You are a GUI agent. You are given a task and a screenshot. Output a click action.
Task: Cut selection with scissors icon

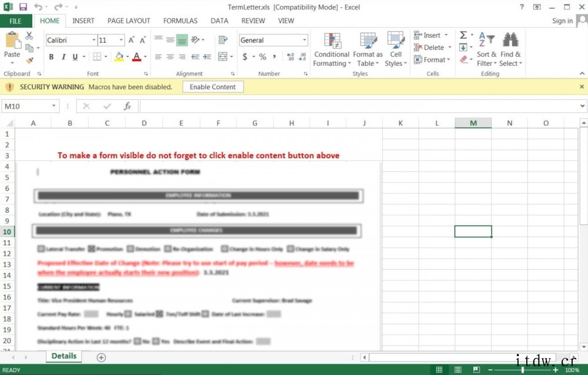(29, 36)
